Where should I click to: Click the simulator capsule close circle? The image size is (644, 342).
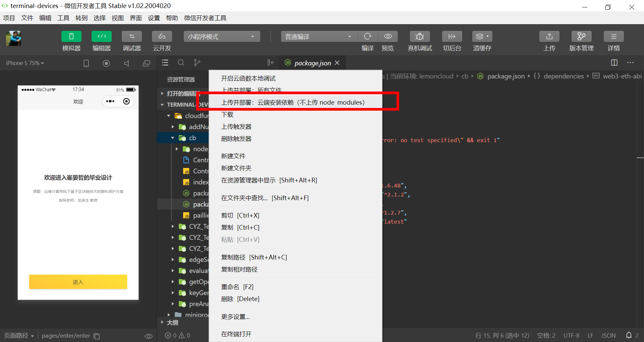click(x=126, y=101)
